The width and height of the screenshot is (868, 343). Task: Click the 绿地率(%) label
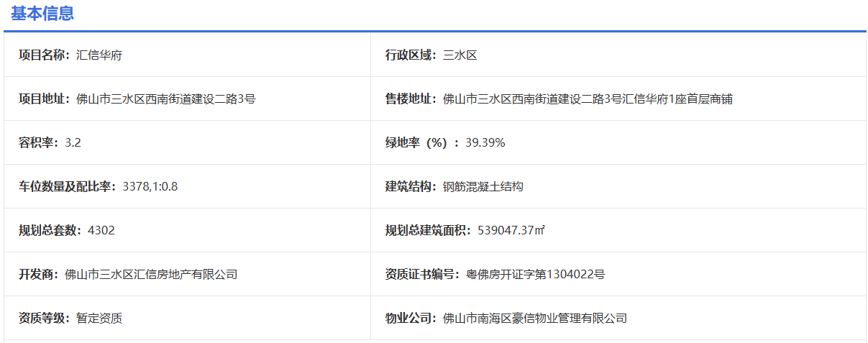point(422,142)
